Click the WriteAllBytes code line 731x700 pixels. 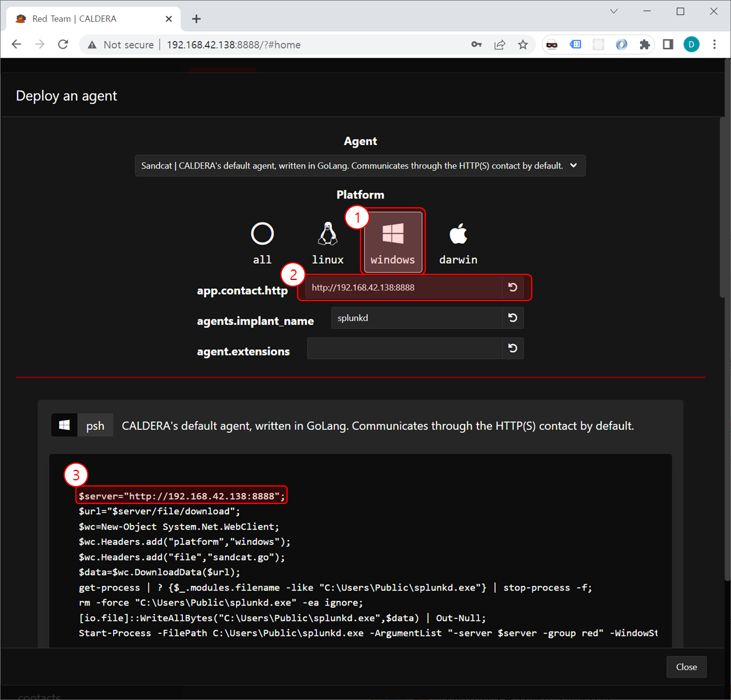[x=283, y=618]
